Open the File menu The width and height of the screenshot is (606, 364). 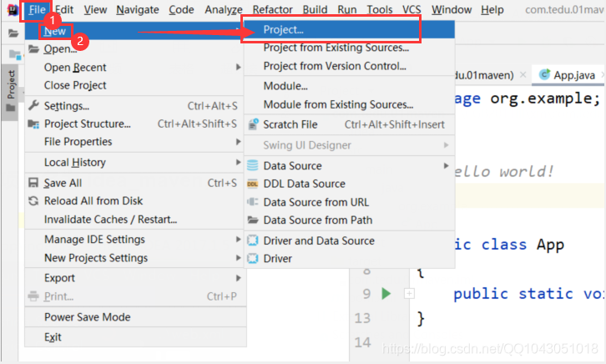[x=37, y=10]
